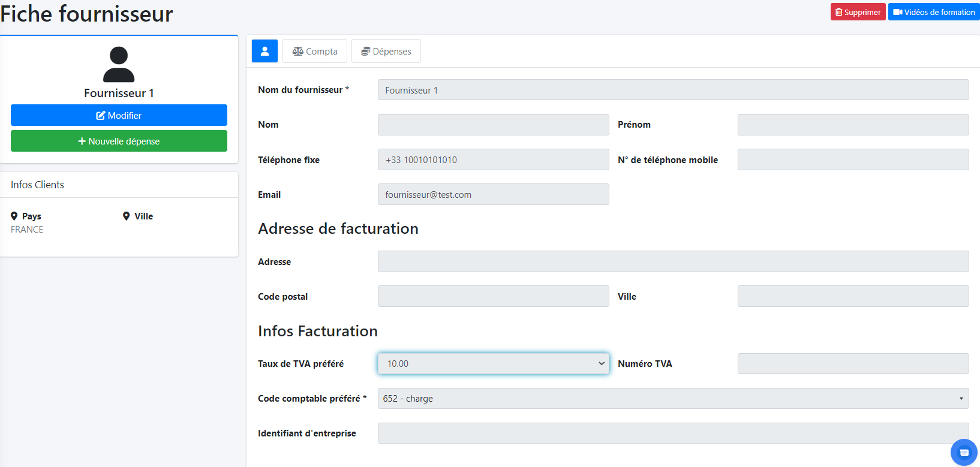Open the Code comptable préféré dropdown
The width and height of the screenshot is (980, 467).
(x=673, y=399)
